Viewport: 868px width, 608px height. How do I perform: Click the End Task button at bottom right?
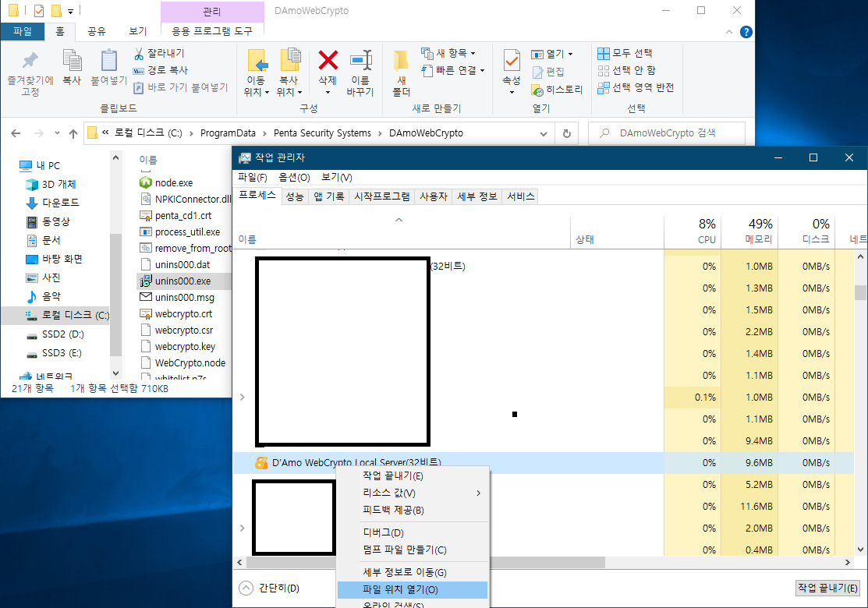coord(827,588)
